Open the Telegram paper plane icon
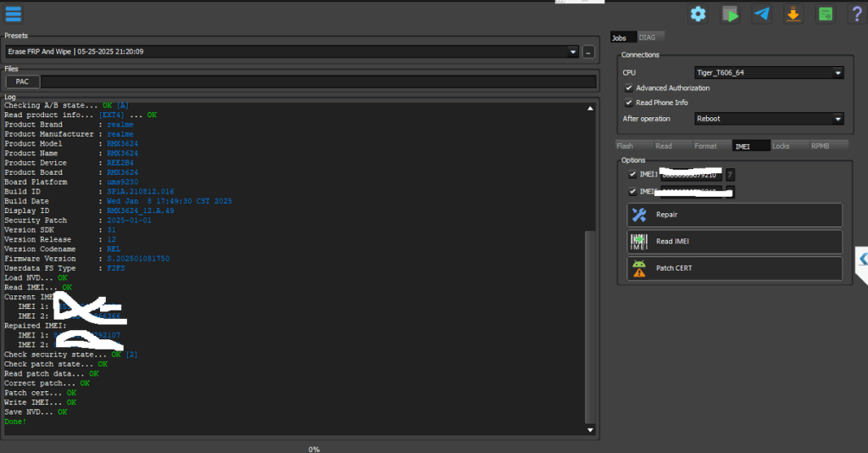868x453 pixels. pos(762,14)
